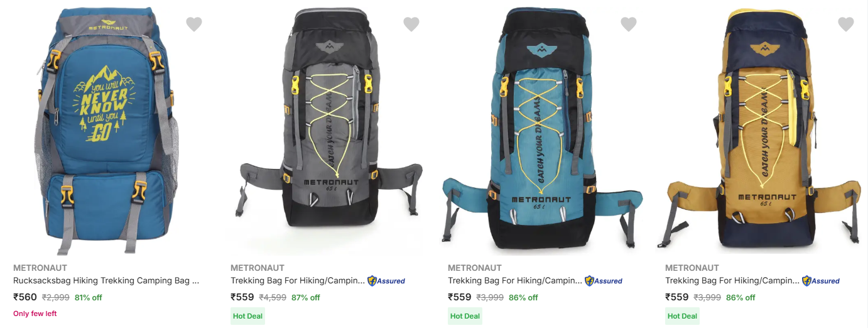This screenshot has height=328, width=868.
Task: Wishlist the blue Rucksacksbag with heart icon
Action: click(x=194, y=25)
